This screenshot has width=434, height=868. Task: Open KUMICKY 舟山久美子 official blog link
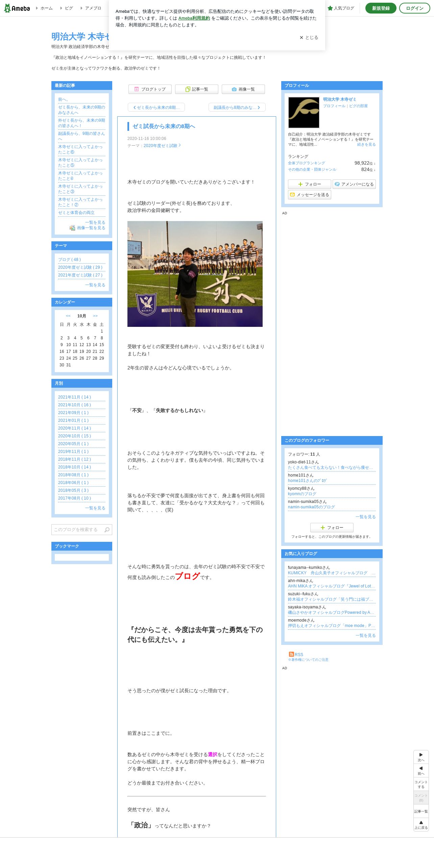click(332, 573)
